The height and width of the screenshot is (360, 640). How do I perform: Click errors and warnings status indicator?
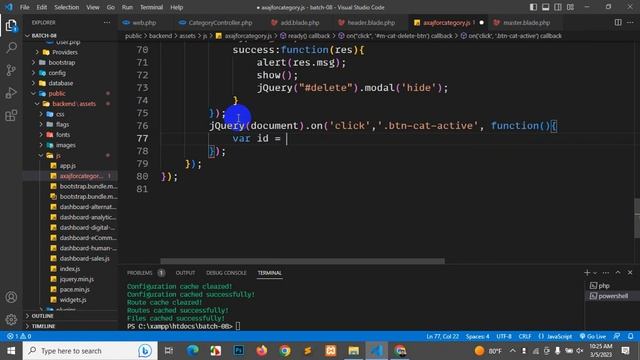tap(19, 336)
